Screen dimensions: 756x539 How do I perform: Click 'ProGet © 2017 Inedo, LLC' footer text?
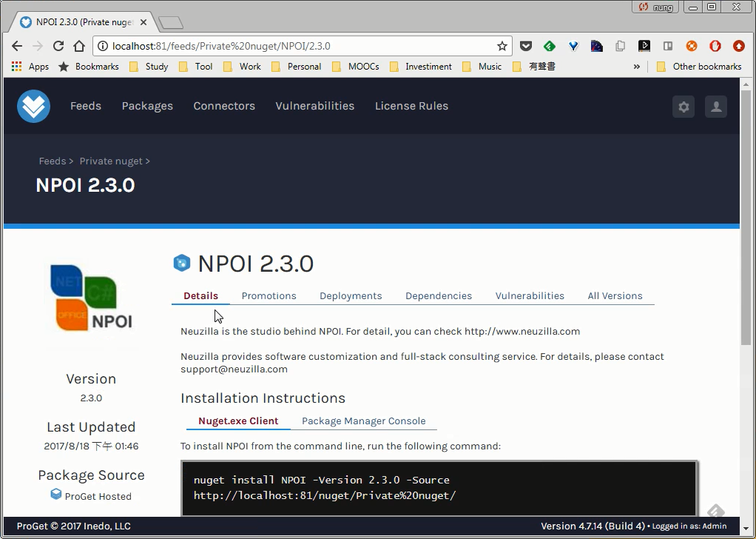click(74, 526)
